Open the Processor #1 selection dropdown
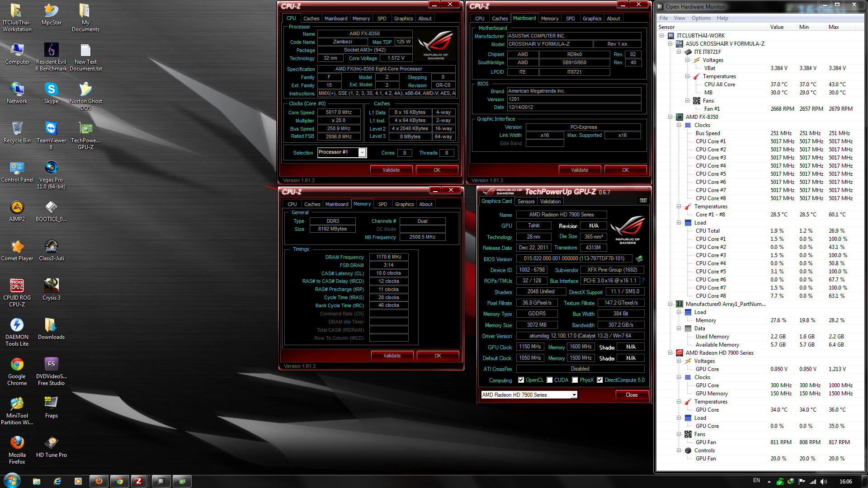The image size is (868, 488). [x=362, y=153]
